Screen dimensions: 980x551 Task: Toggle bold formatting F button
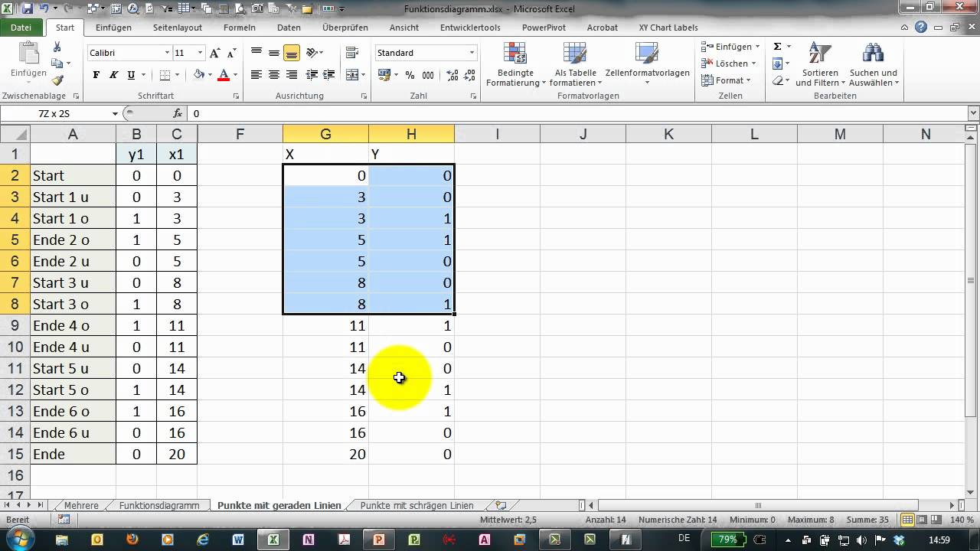pyautogui.click(x=96, y=75)
